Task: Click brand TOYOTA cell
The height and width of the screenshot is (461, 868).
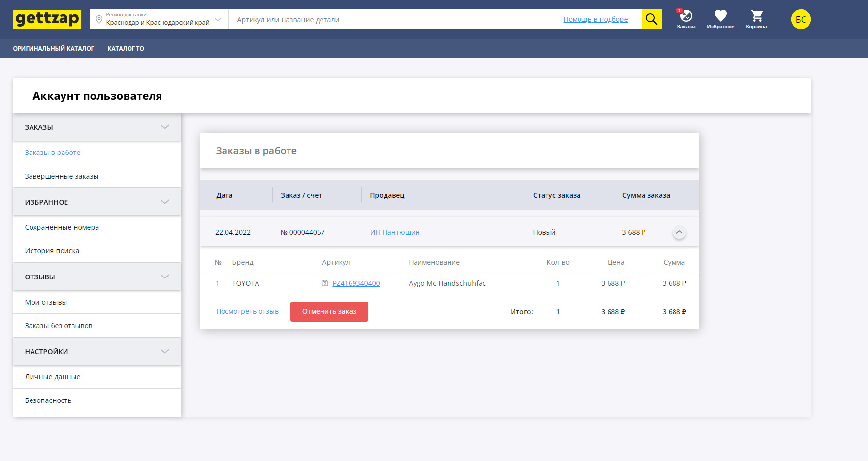Action: point(246,283)
